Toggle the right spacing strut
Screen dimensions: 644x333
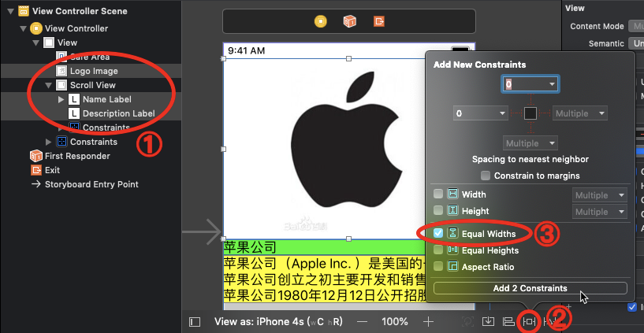click(544, 113)
